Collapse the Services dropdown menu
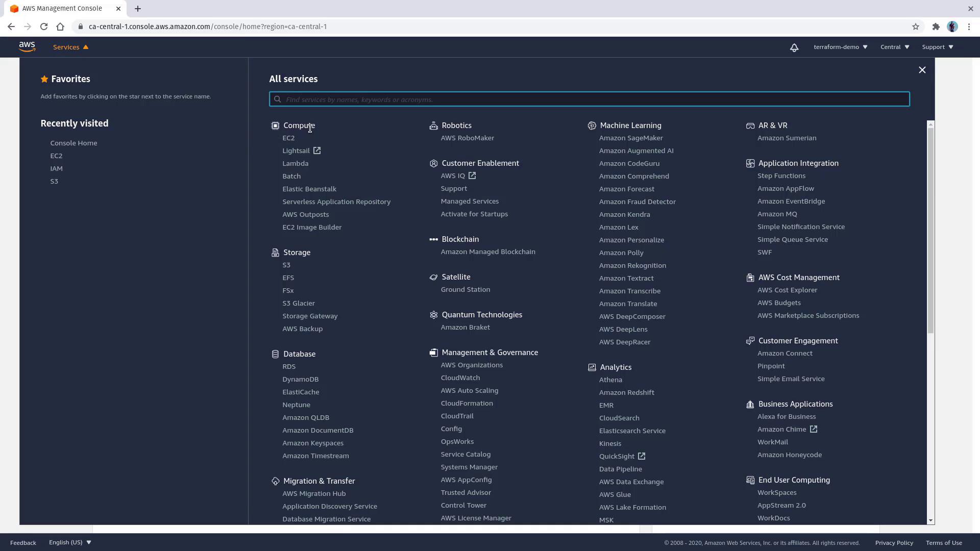Screen dimensions: 980x551 pos(70,47)
